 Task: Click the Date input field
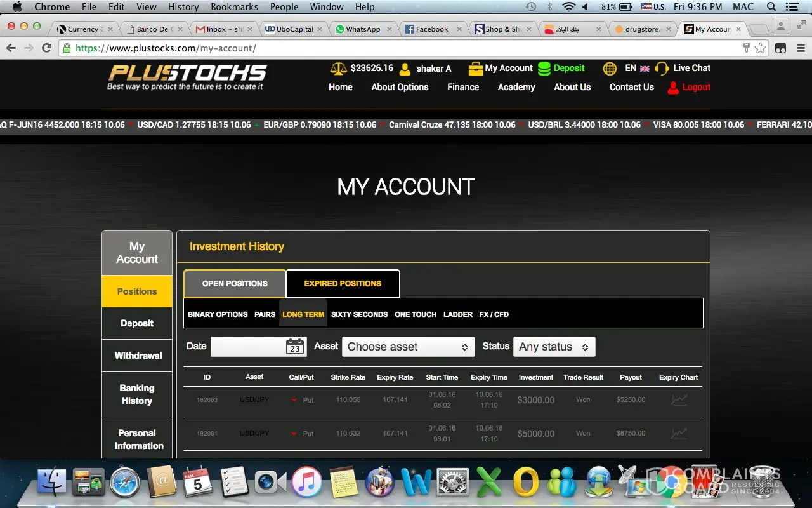click(259, 347)
